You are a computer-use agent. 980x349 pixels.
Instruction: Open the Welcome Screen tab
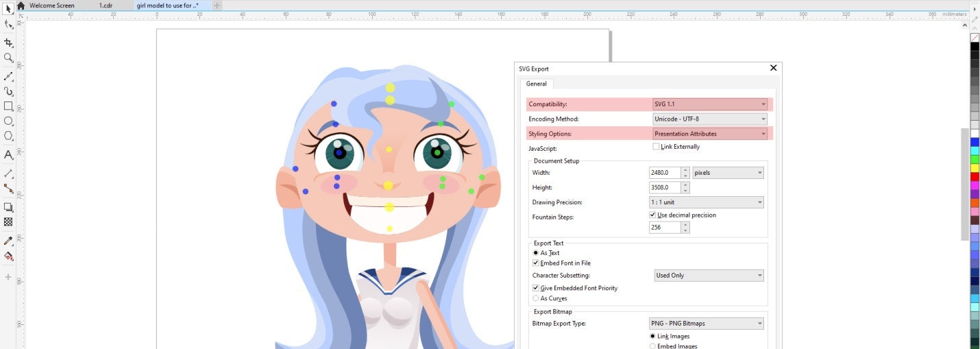(52, 5)
